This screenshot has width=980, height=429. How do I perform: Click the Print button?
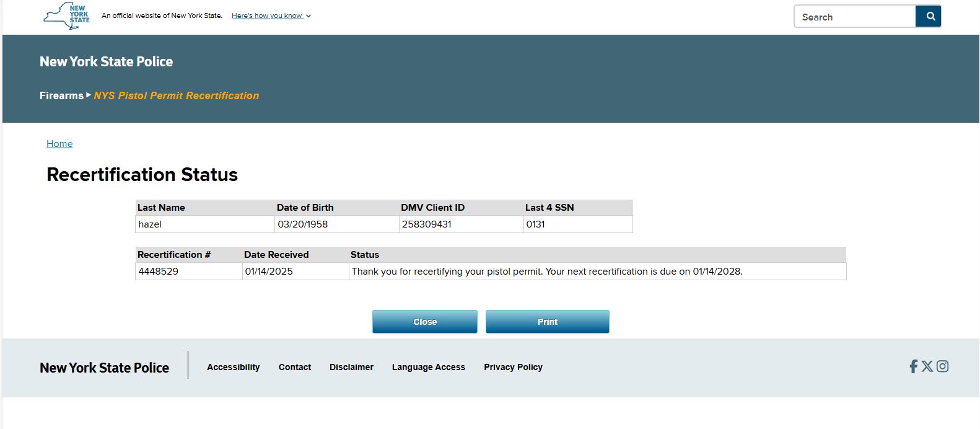[x=548, y=322]
